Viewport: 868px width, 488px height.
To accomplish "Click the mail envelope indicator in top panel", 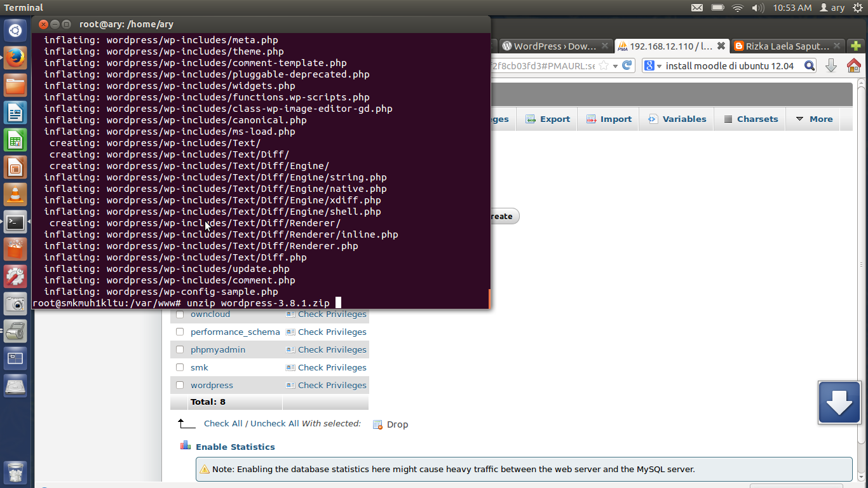I will [697, 8].
